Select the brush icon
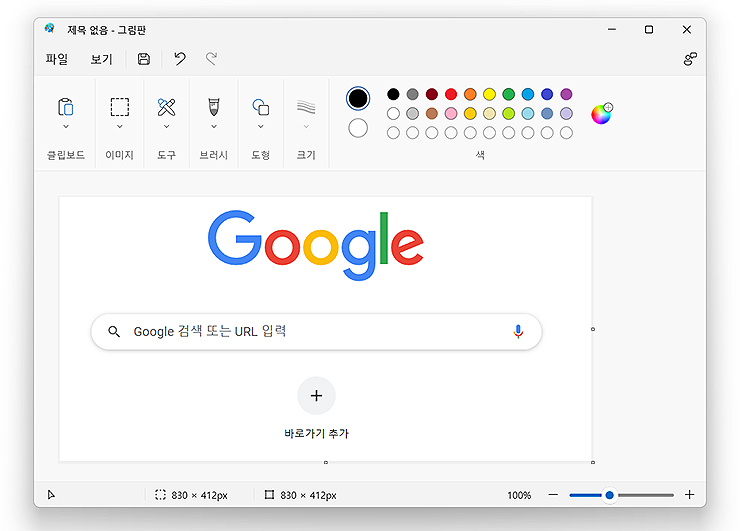 tap(214, 107)
